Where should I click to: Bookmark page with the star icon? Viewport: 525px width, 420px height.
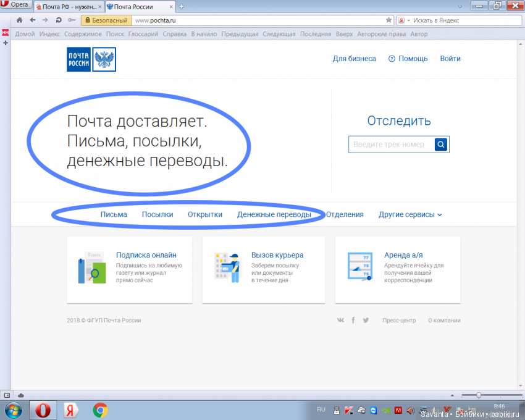tap(388, 20)
